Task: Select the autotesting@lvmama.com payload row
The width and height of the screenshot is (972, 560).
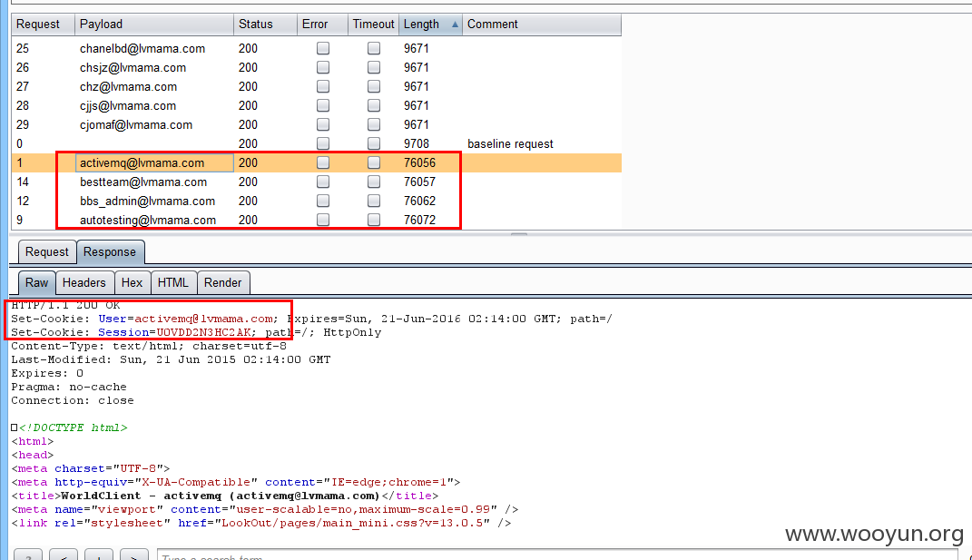Action: point(316,221)
